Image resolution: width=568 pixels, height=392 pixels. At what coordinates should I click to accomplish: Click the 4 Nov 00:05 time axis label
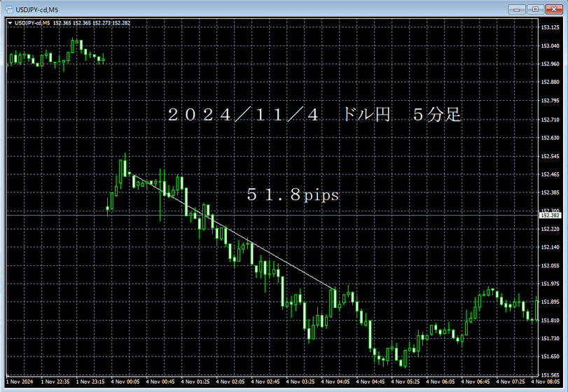pyautogui.click(x=125, y=381)
